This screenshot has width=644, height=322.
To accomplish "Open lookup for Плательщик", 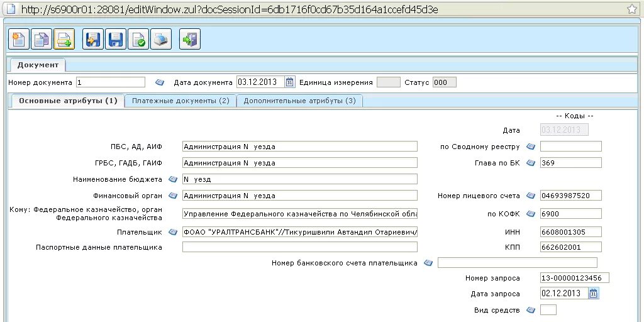I will point(174,232).
